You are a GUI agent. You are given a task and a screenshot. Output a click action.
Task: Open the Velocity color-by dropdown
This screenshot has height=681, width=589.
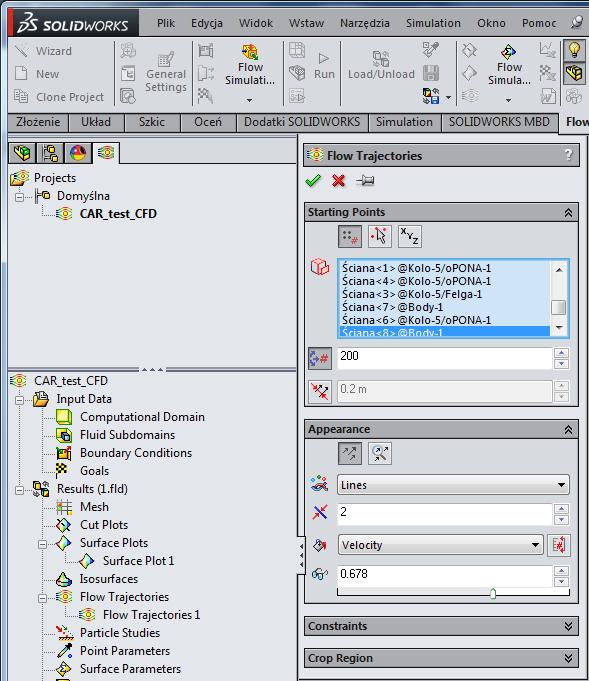(440, 545)
